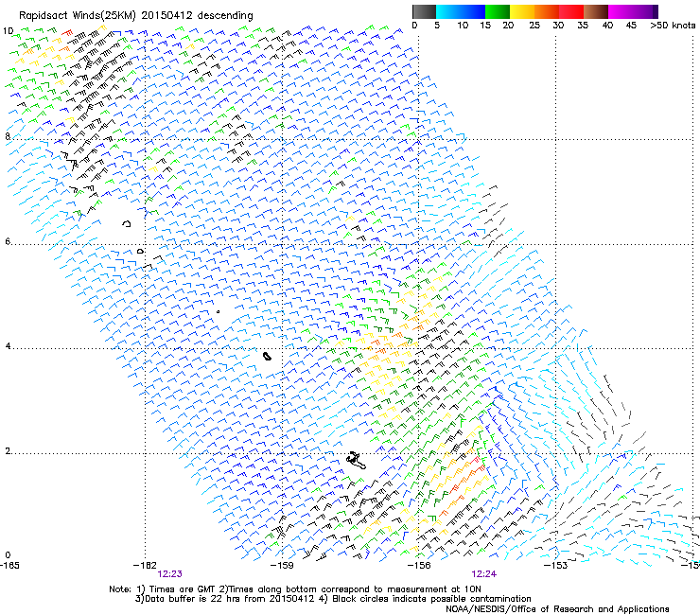This screenshot has width=700, height=615.
Task: Click the latitude '2' axis label
Action: (8, 450)
